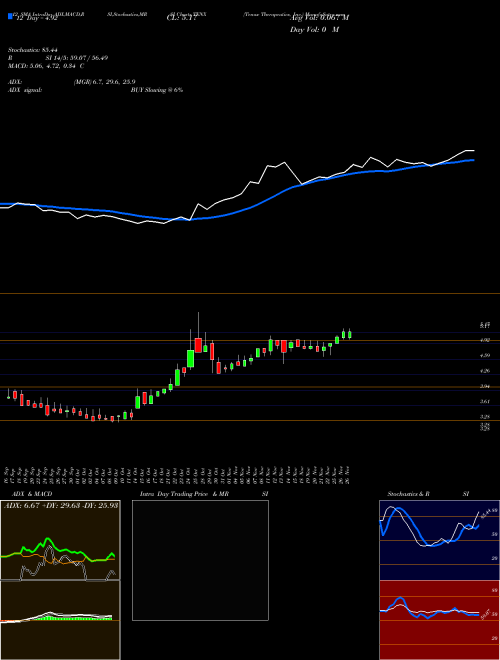This screenshot has width=500, height=660.
Task: Open the blue Stochastics indicator chart
Action: click(x=439, y=540)
